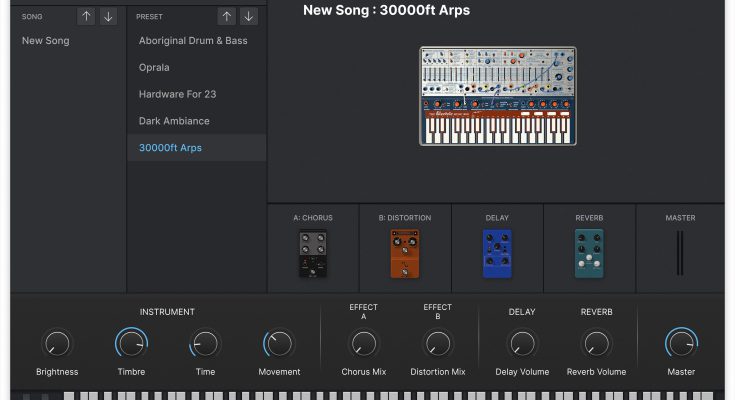The height and width of the screenshot is (400, 735).
Task: Click the Song list down arrow
Action: click(x=108, y=16)
